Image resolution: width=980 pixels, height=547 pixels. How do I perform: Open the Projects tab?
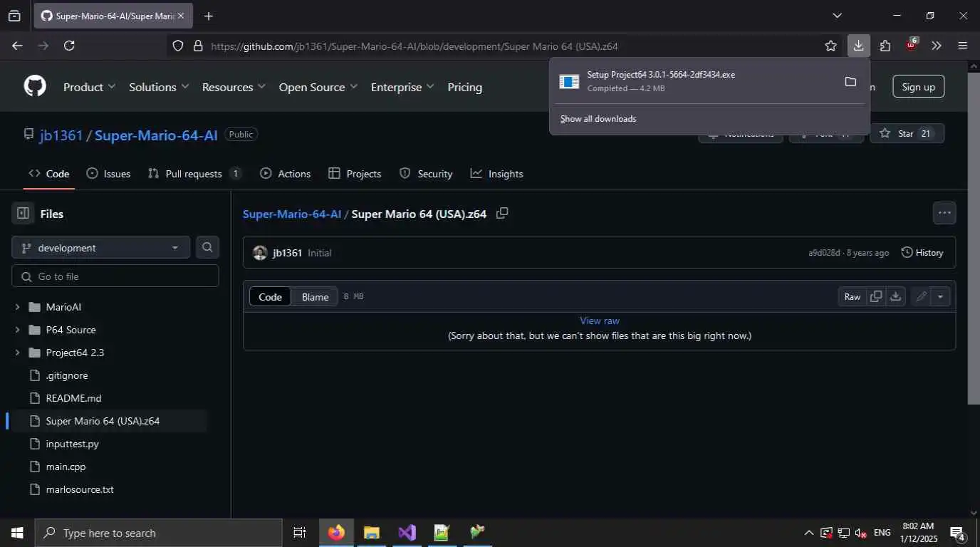coord(355,174)
